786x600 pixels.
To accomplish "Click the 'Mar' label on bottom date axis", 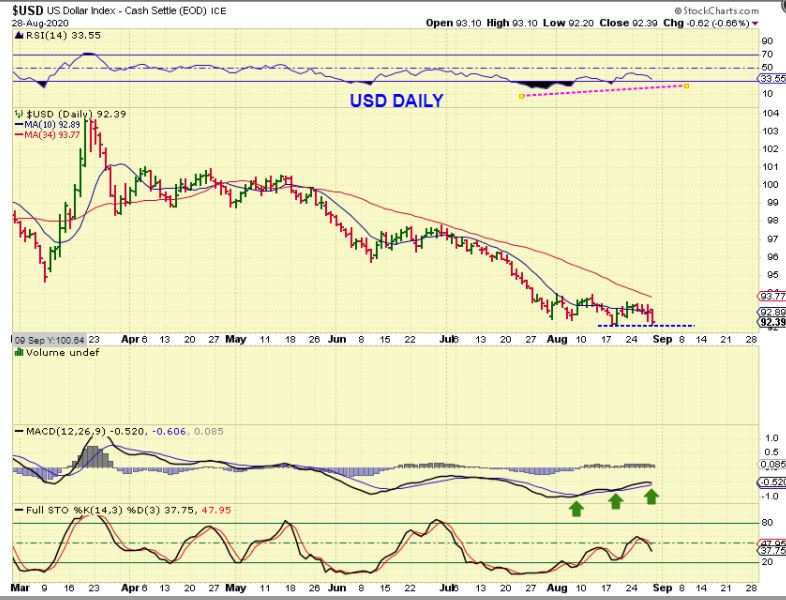I will click(x=20, y=587).
